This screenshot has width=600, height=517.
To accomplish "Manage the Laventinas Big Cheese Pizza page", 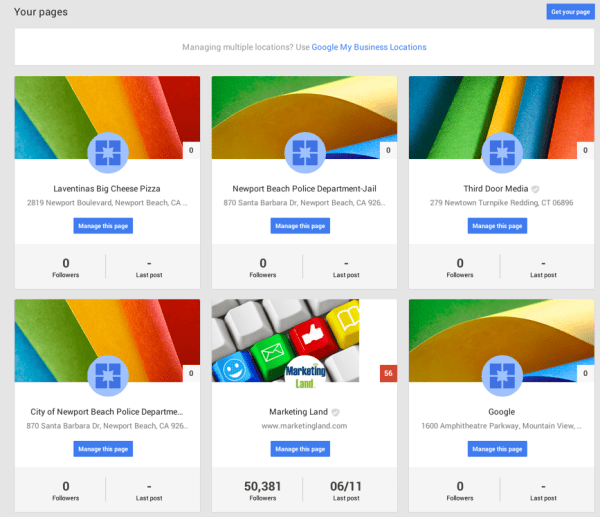I will tap(103, 226).
